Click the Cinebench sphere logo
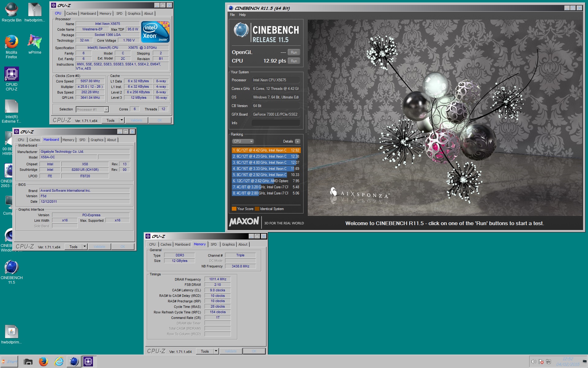The width and height of the screenshot is (588, 368). coord(241,30)
